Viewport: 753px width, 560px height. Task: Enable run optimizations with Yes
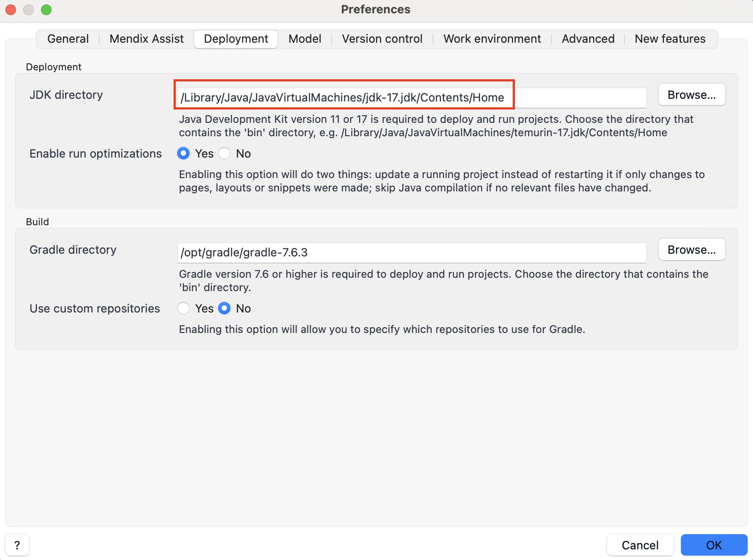[183, 154]
